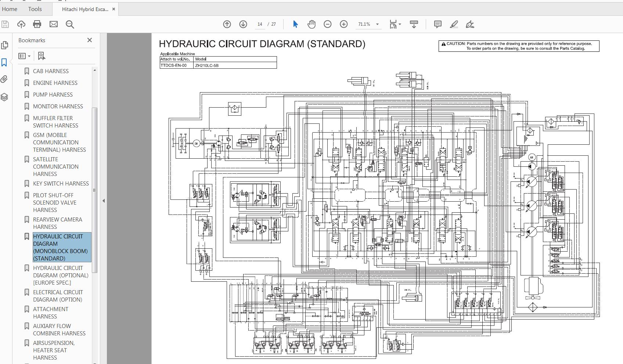Open AUXIARY FLOW COMBINER HARNESS bookmark
Viewport: 623px width, 364px height.
[x=59, y=329]
